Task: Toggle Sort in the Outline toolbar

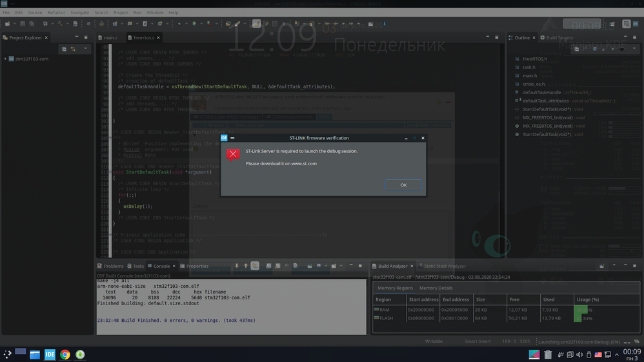Action: coord(586,49)
